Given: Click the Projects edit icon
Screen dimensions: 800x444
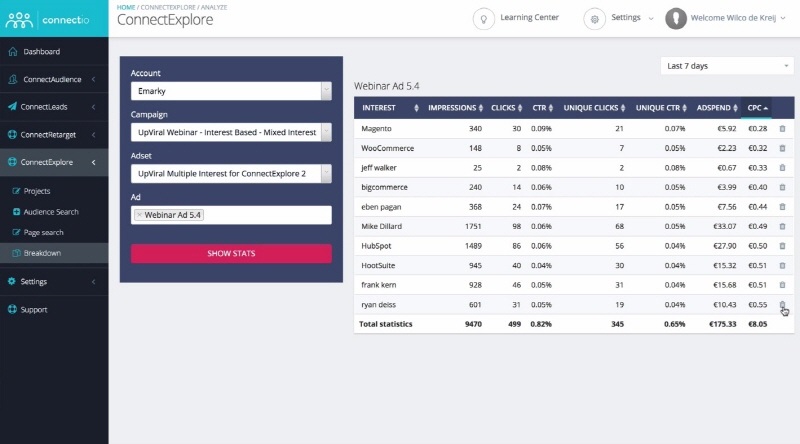Looking at the screenshot, I should 16,191.
